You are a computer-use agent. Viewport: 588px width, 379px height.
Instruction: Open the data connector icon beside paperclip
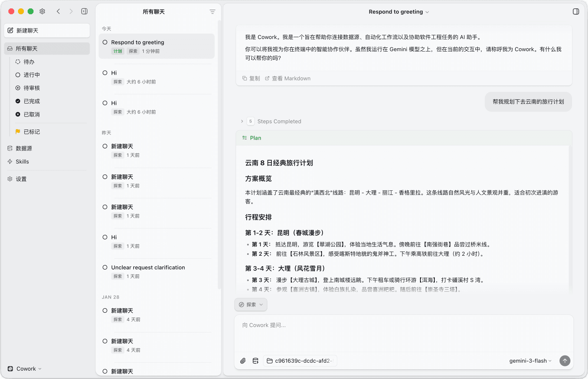point(255,361)
